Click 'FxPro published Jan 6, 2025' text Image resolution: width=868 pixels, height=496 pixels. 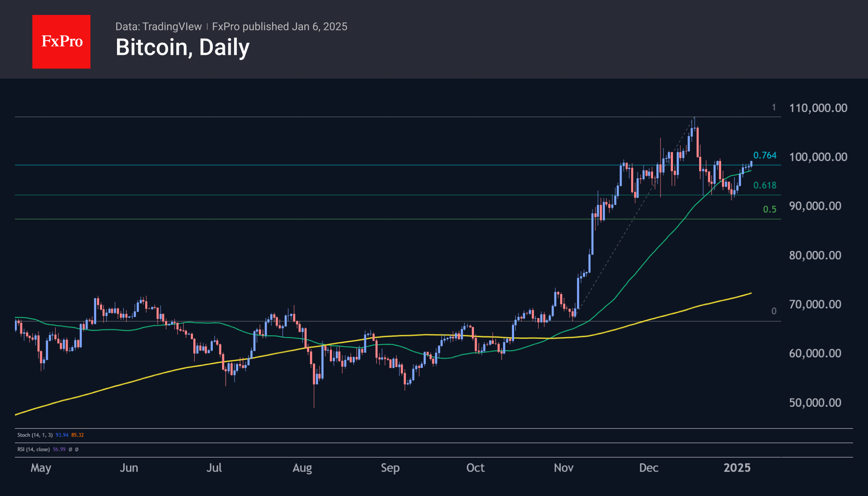pyautogui.click(x=279, y=27)
